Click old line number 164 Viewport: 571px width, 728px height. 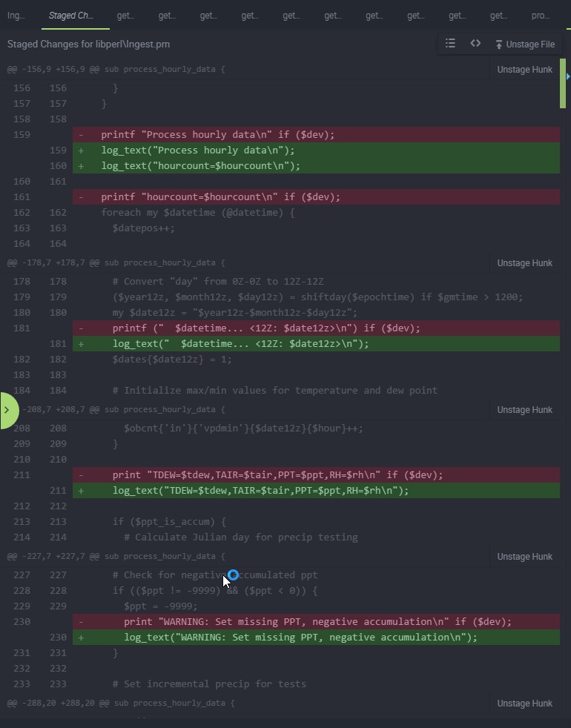click(x=22, y=244)
